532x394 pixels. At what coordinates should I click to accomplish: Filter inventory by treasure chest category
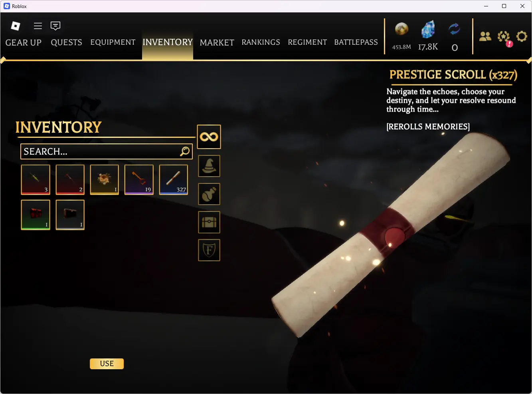pos(209,222)
